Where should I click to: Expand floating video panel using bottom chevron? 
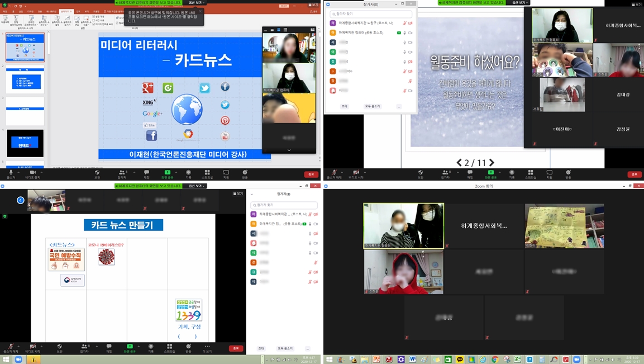tap(289, 150)
